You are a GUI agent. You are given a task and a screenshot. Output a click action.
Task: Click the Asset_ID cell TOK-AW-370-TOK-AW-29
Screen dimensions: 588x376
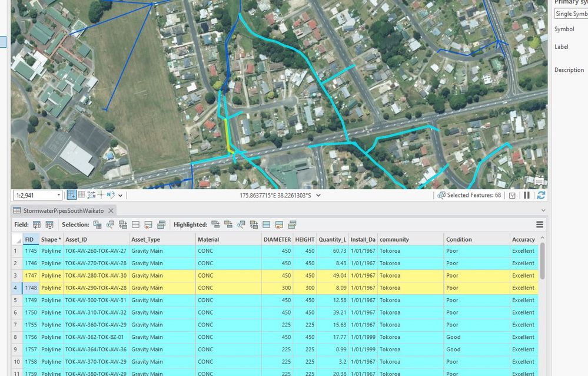(95, 362)
